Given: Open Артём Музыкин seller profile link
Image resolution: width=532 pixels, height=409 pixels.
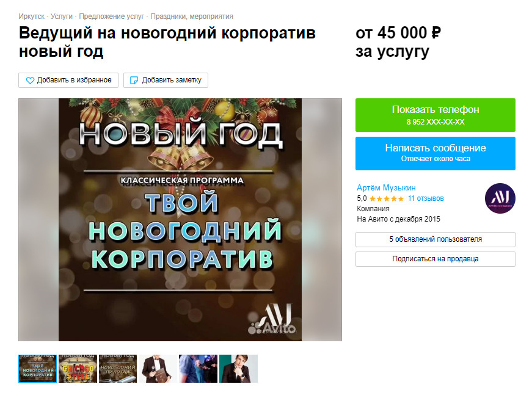Looking at the screenshot, I should (386, 187).
